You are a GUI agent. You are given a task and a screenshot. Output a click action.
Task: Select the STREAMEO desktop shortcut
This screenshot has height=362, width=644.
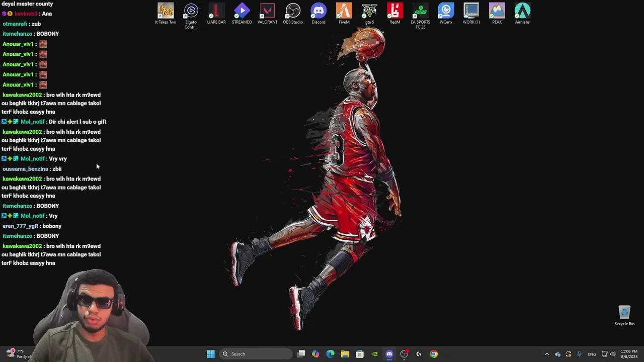tap(242, 13)
